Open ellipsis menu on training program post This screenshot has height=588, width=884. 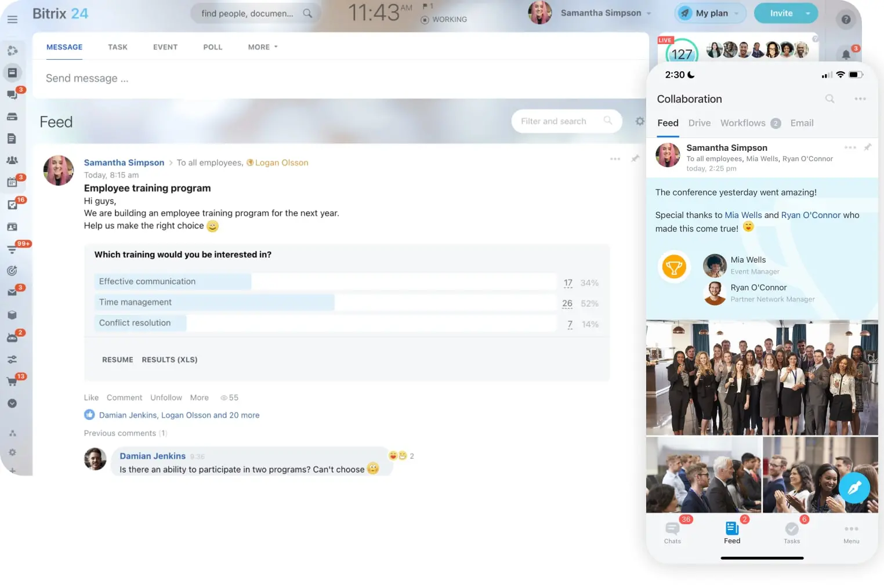[615, 159]
